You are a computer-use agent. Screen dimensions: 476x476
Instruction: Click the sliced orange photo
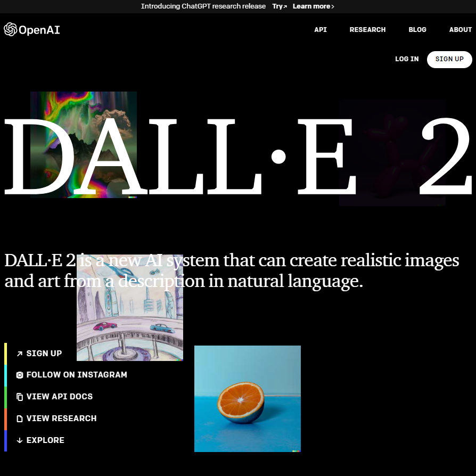(x=247, y=398)
